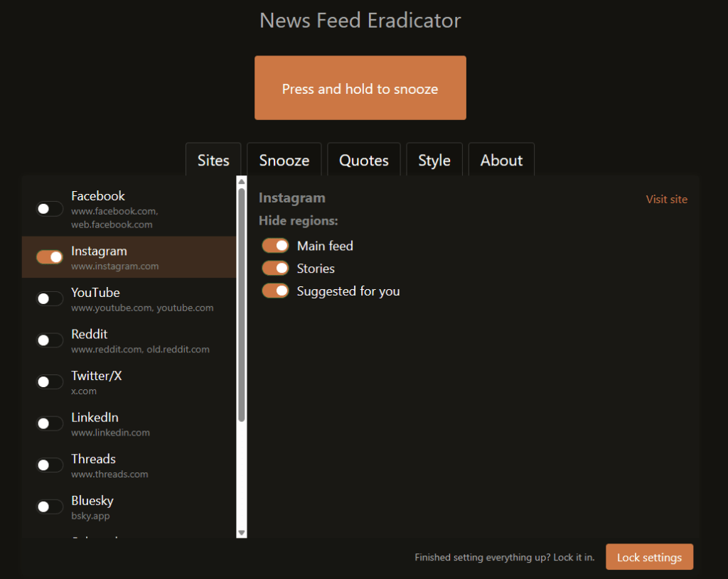Turn on the YouTube toggle
Viewport: 728px width, 579px height.
tap(50, 298)
